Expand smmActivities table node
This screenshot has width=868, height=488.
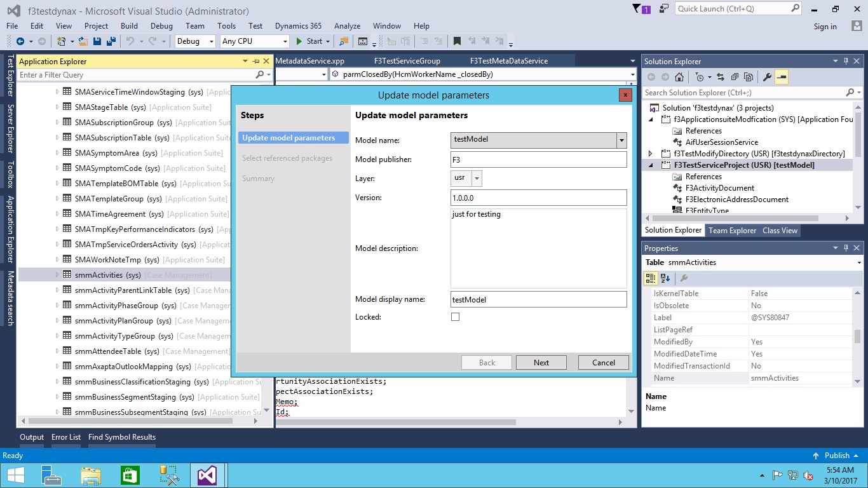tap(57, 274)
